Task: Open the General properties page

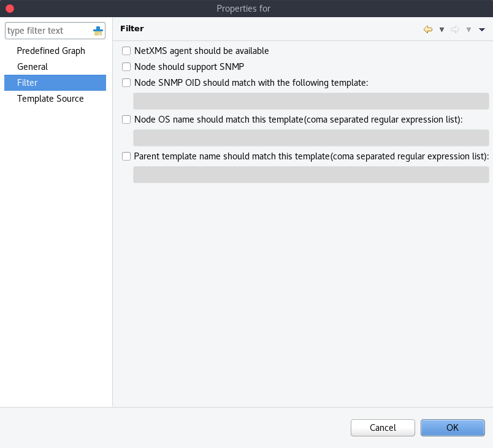Action: pyautogui.click(x=32, y=67)
